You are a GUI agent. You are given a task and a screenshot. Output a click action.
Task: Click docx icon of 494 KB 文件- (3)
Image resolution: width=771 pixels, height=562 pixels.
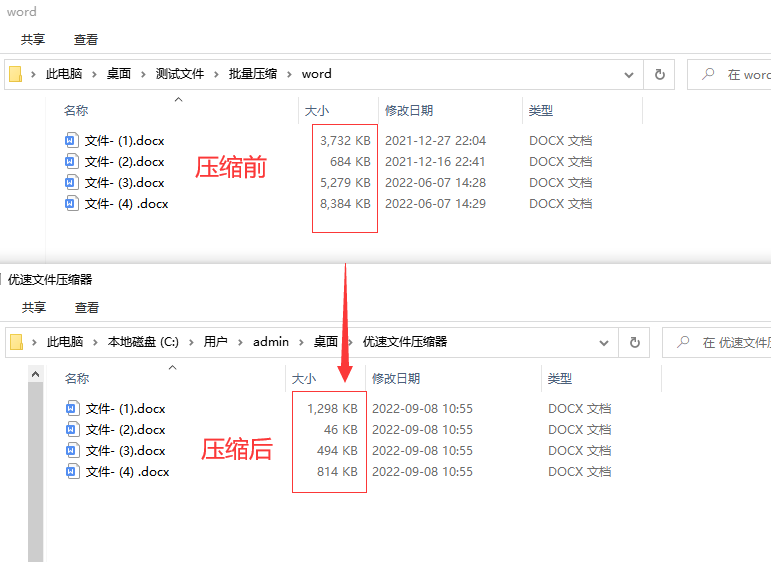(72, 450)
